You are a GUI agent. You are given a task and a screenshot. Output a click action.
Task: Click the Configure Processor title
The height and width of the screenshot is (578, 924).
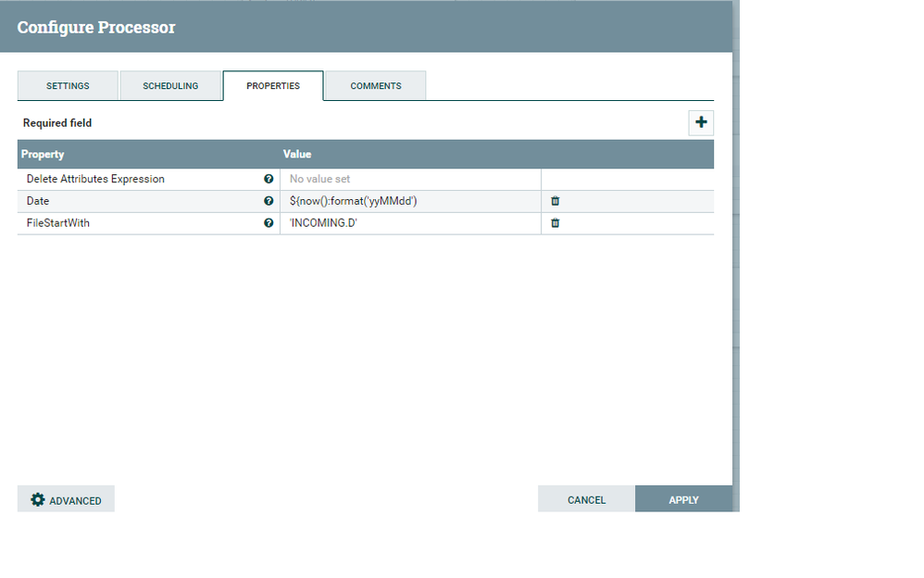point(96,27)
